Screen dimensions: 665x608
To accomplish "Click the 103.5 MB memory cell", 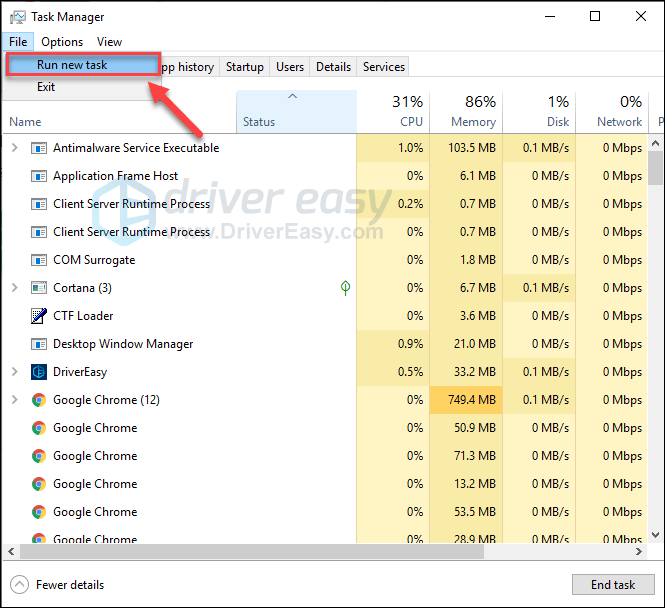I will tap(466, 148).
